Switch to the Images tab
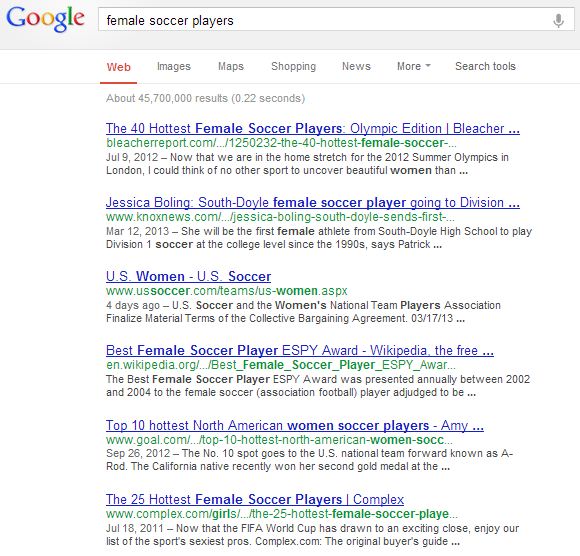This screenshot has width=580, height=556. (x=173, y=66)
